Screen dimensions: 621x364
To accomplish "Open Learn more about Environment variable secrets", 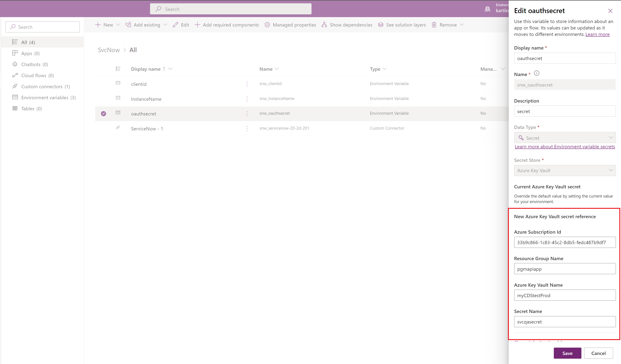I will point(564,147).
